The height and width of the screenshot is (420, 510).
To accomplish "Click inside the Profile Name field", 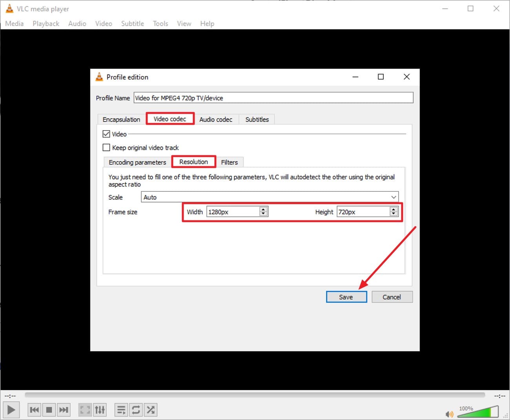I will pyautogui.click(x=273, y=98).
